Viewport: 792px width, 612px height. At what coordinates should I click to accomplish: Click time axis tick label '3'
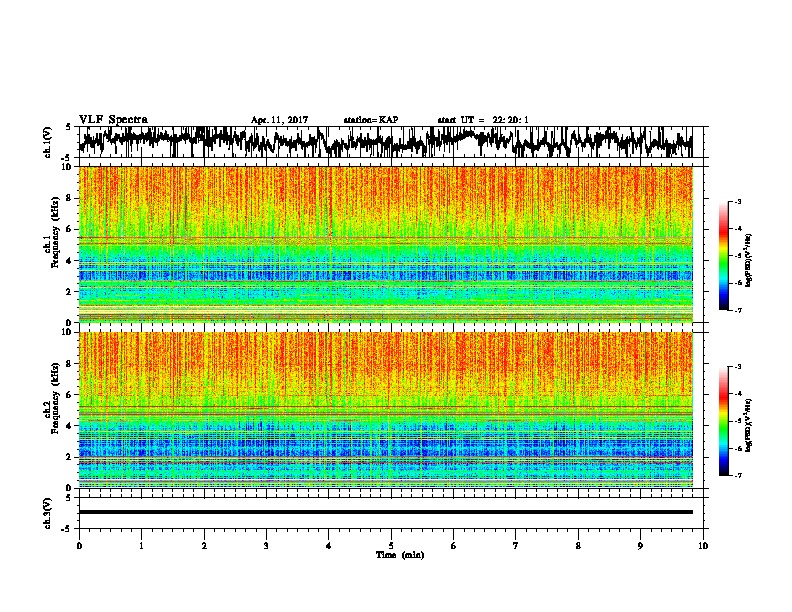[x=266, y=546]
